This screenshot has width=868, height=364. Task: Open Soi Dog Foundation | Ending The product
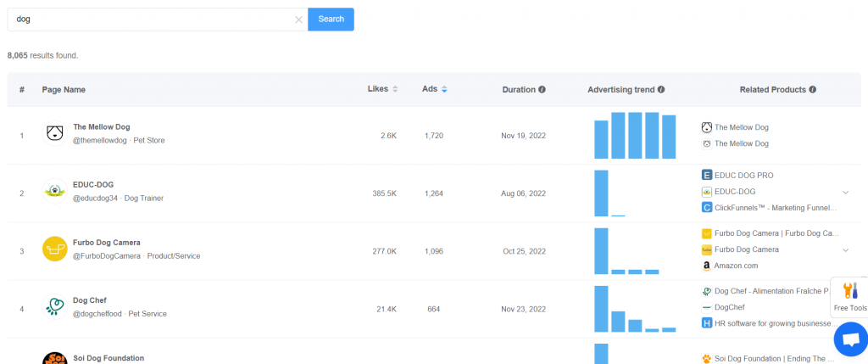point(768,358)
